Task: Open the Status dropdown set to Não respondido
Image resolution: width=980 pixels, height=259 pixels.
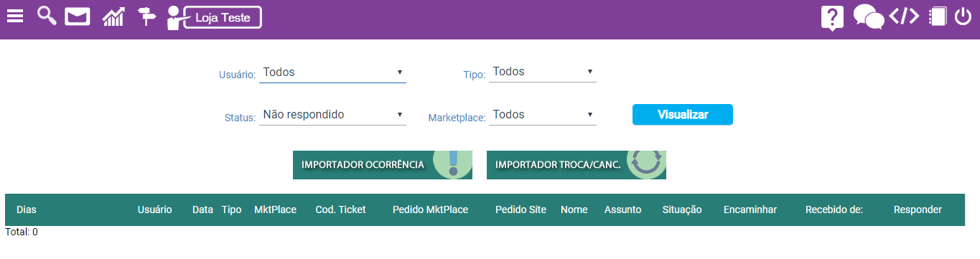Action: (x=332, y=115)
